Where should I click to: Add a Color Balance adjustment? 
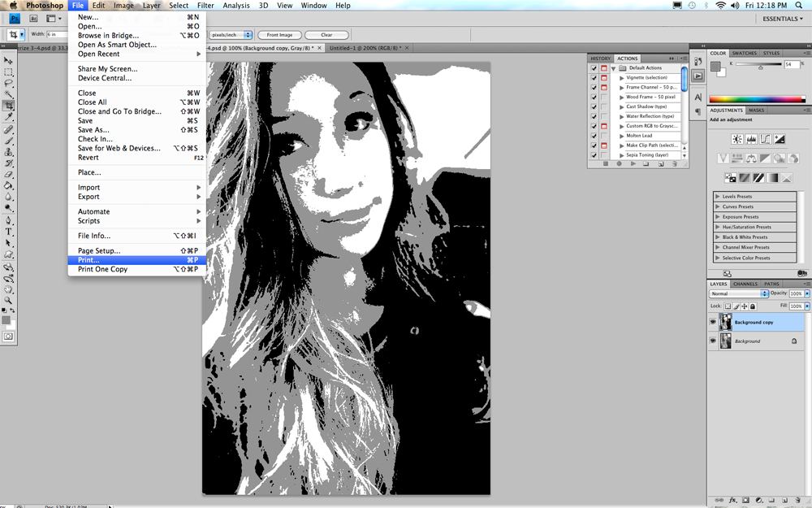pos(751,158)
